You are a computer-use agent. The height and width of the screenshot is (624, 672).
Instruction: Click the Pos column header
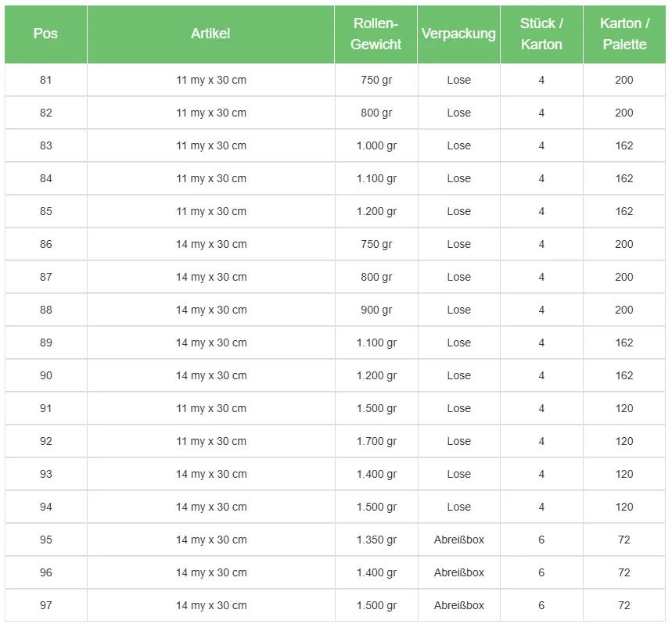tap(45, 34)
